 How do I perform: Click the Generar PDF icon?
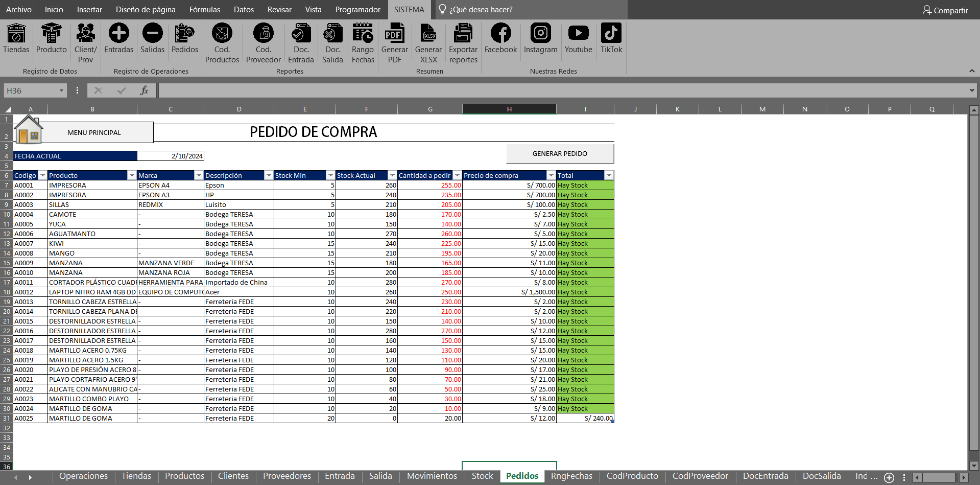[x=394, y=34]
